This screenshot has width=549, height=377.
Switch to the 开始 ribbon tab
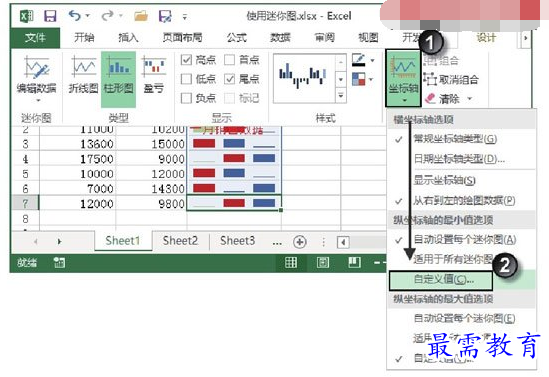[84, 37]
